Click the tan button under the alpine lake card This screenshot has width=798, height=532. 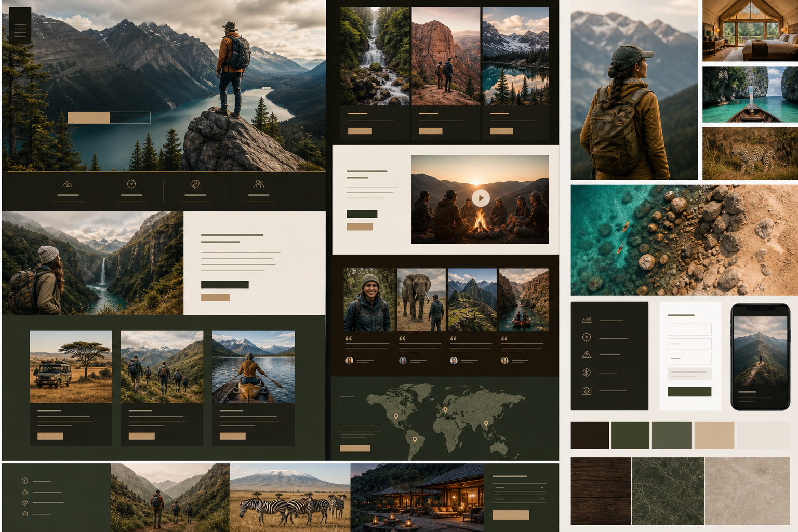coord(501,131)
